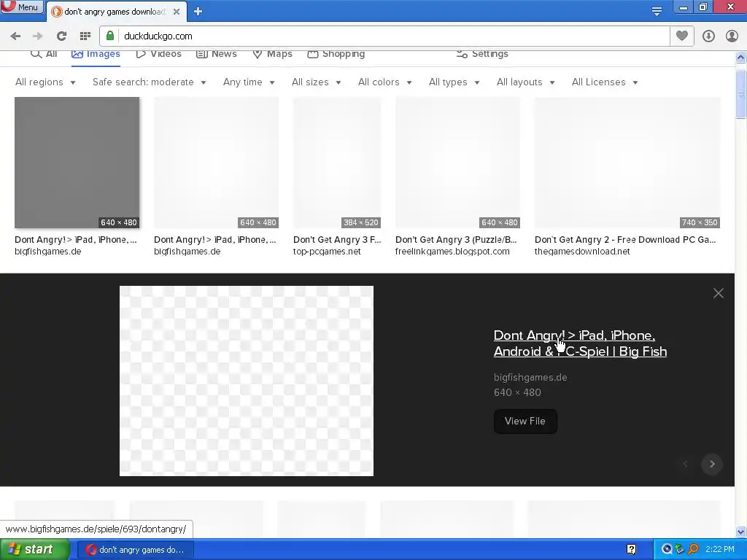Image resolution: width=747 pixels, height=560 pixels.
Task: Open the Windows start button
Action: (35, 550)
